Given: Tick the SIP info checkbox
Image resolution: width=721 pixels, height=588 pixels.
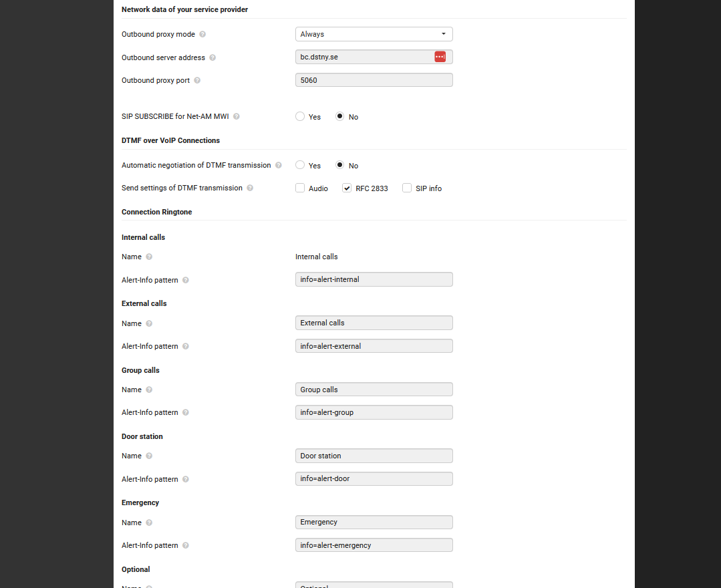Looking at the screenshot, I should click(x=407, y=188).
